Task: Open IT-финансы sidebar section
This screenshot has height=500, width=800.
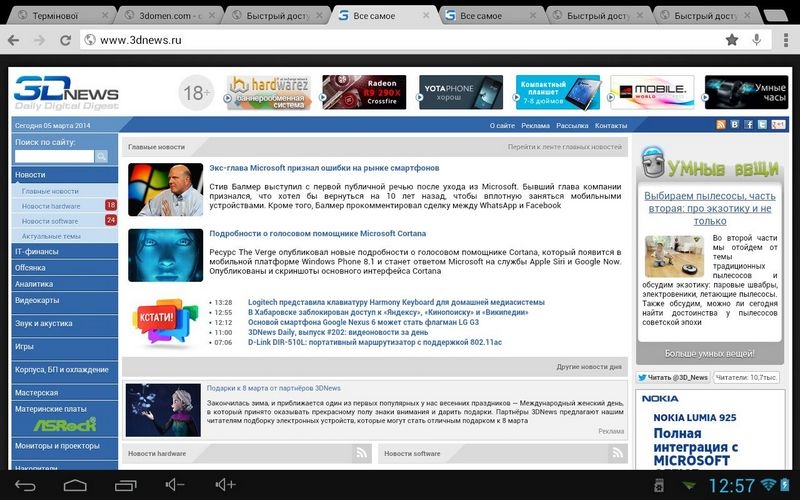Action: pyautogui.click(x=65, y=252)
